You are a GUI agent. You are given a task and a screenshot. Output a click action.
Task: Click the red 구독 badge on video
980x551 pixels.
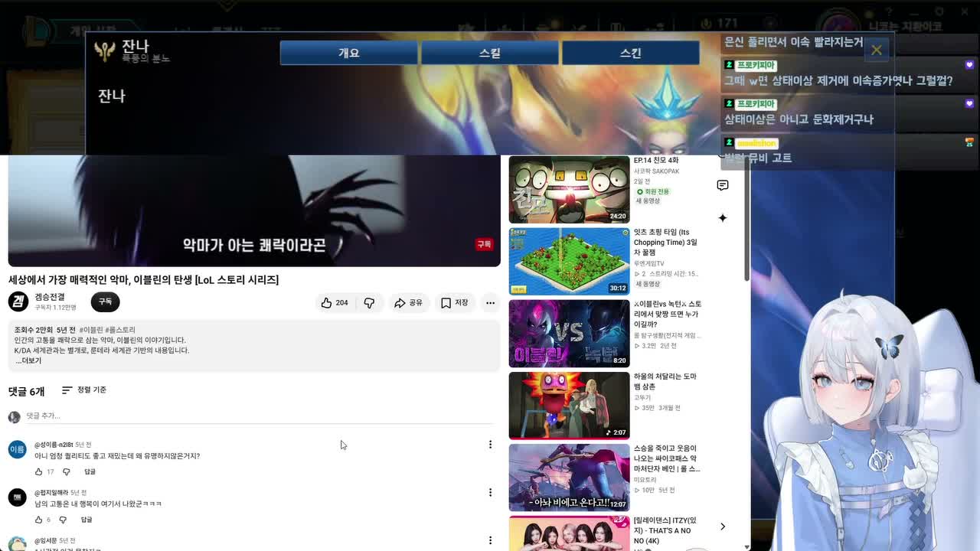pos(484,244)
